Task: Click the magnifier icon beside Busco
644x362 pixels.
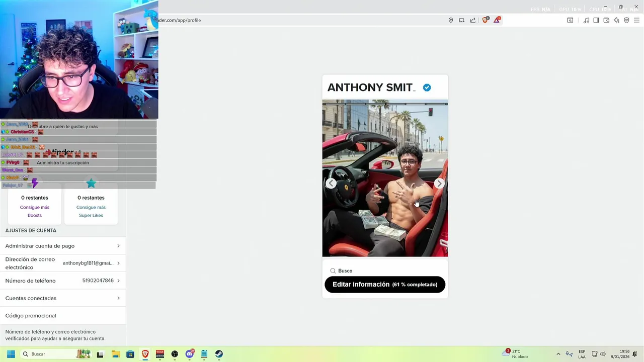Action: pos(333,270)
